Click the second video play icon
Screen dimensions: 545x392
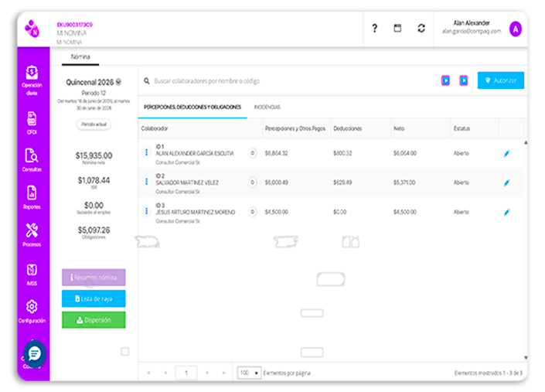tap(464, 80)
